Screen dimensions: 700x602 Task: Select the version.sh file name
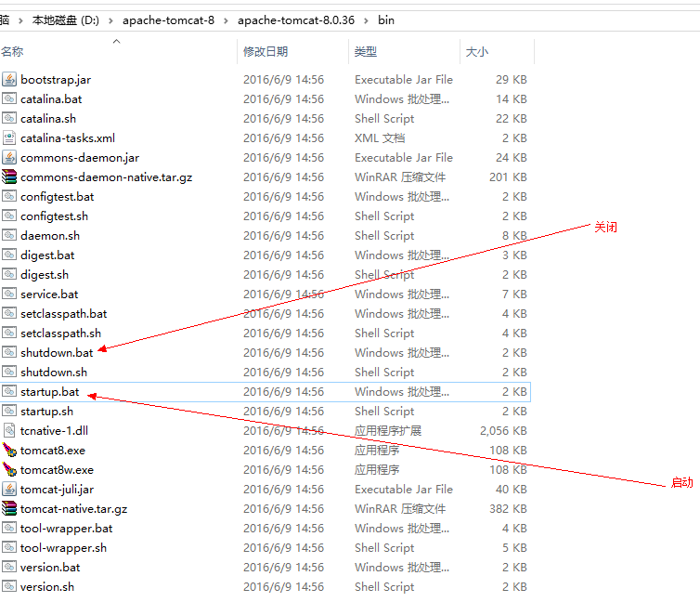(x=47, y=587)
